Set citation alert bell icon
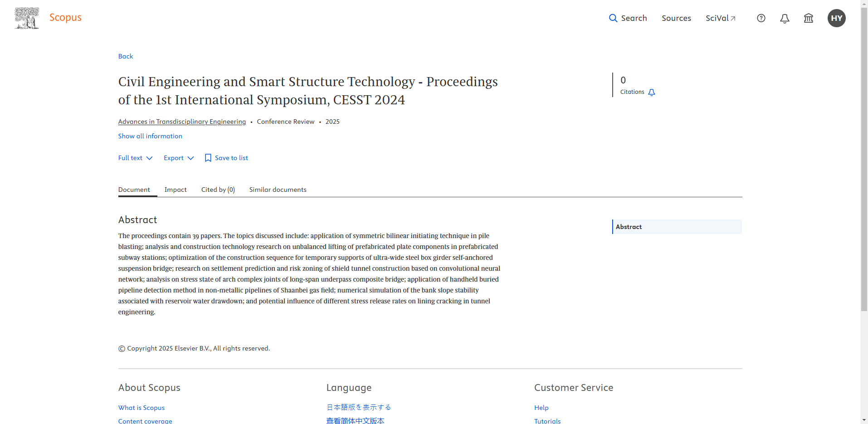Image resolution: width=868 pixels, height=424 pixels. (x=652, y=92)
